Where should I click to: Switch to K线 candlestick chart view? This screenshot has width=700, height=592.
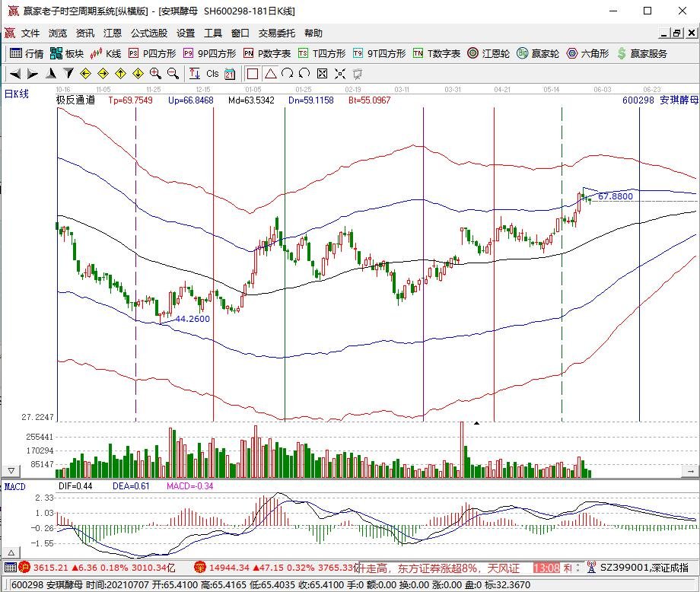[x=106, y=53]
